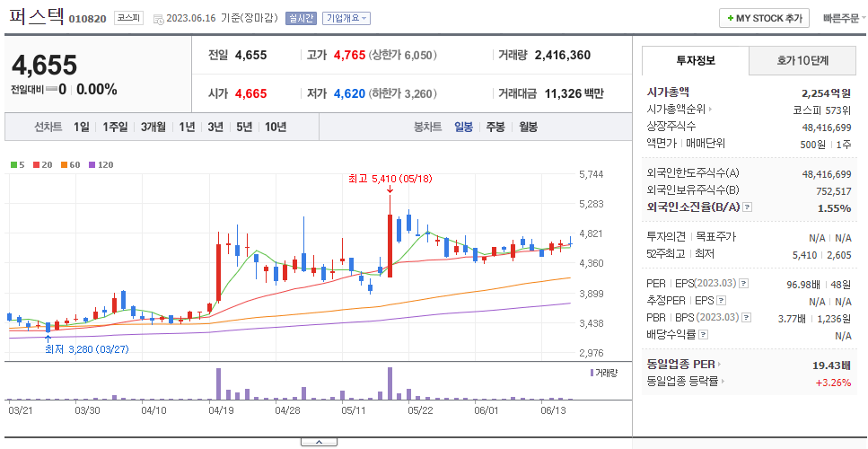Click the 거래대금 value 11,326 백만
The height and width of the screenshot is (449, 868).
574,93
